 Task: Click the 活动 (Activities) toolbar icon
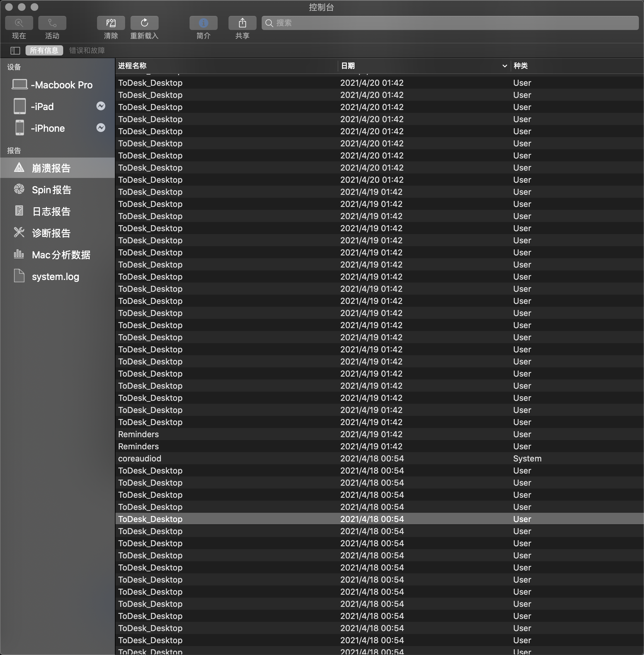pos(52,23)
